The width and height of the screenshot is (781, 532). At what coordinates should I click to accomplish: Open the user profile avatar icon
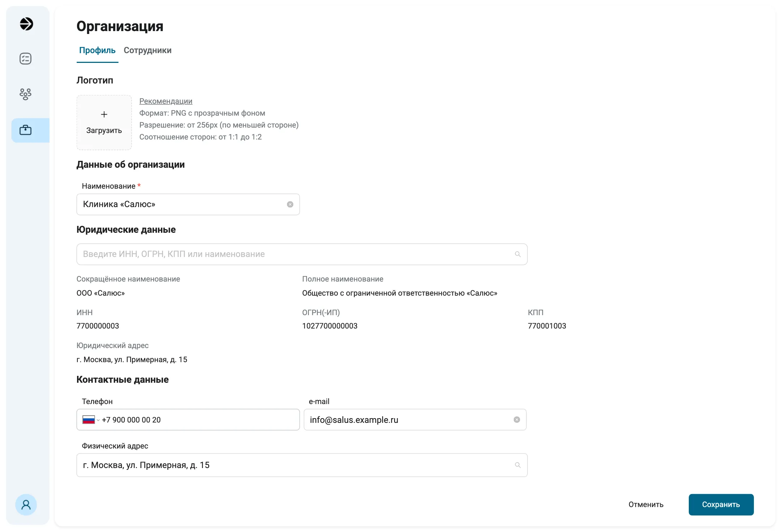click(x=26, y=505)
